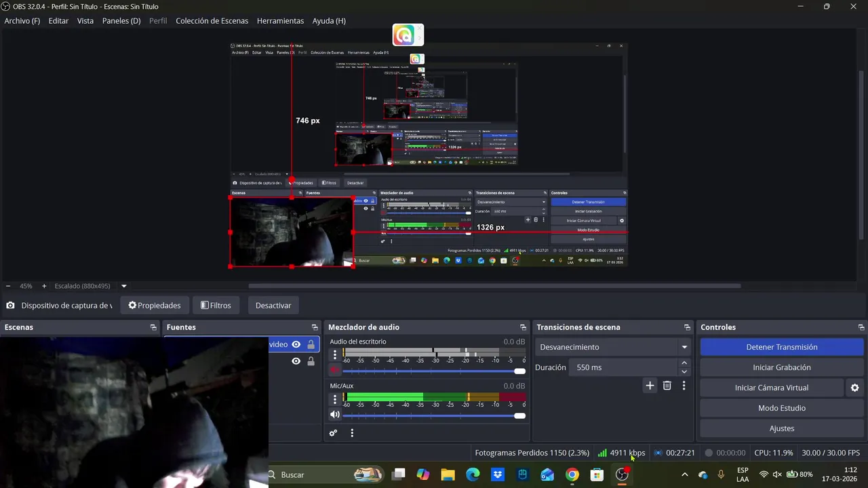Open Audio del escritorio options menu dots
This screenshot has height=488, width=868.
[334, 354]
